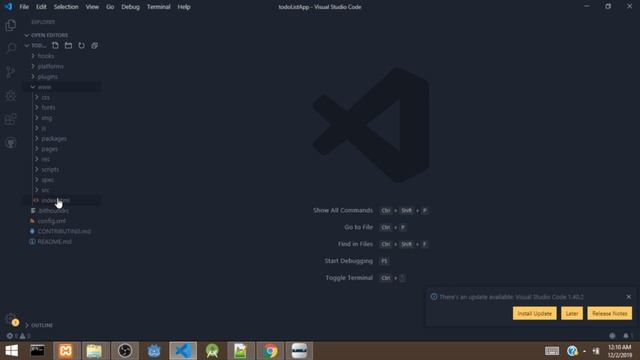Refresh the explorer file tree
Image resolution: width=640 pixels, height=360 pixels.
click(81, 45)
